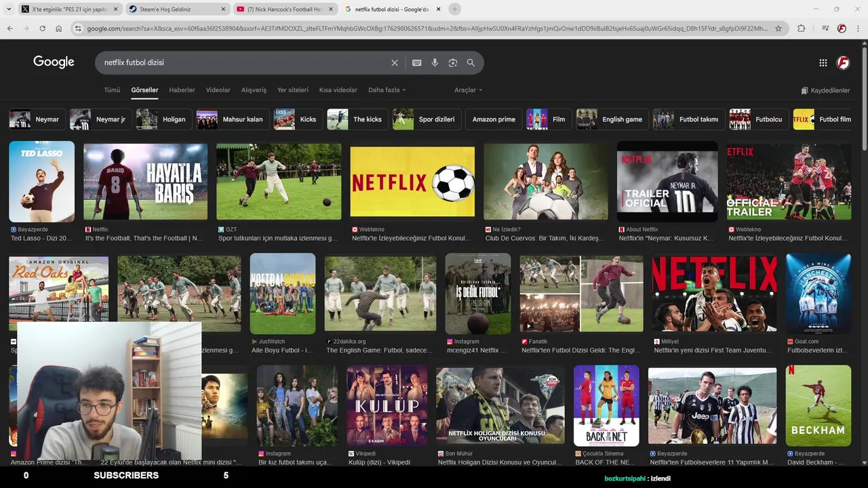Open a new browser tab
The image size is (868, 488).
[x=454, y=9]
